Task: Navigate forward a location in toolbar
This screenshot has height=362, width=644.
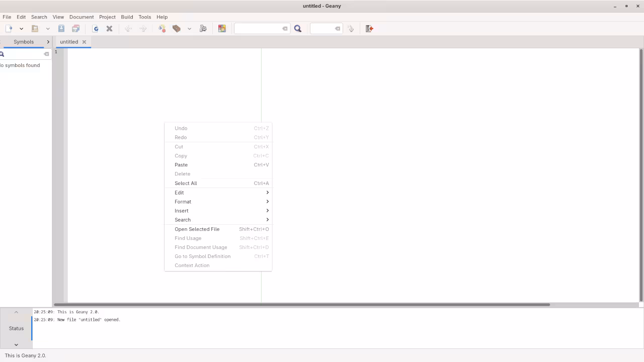Action: [x=143, y=29]
